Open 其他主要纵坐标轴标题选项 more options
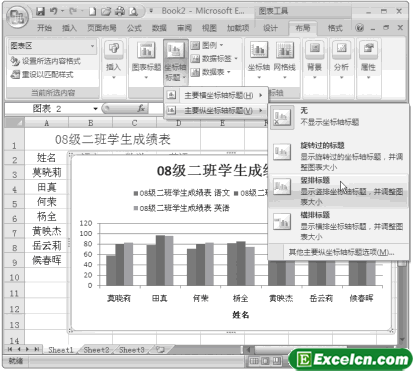This screenshot has width=413, height=371. [x=341, y=252]
